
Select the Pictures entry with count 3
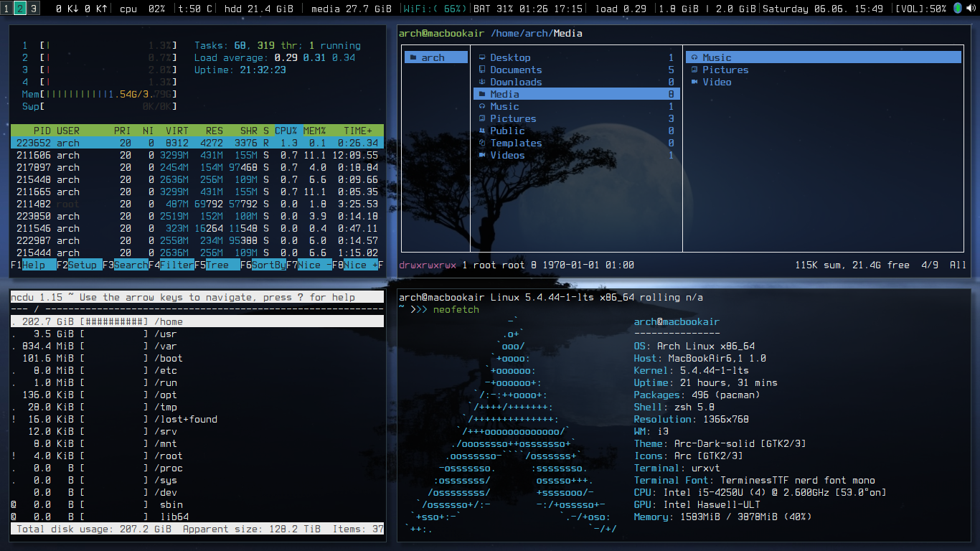pos(577,118)
